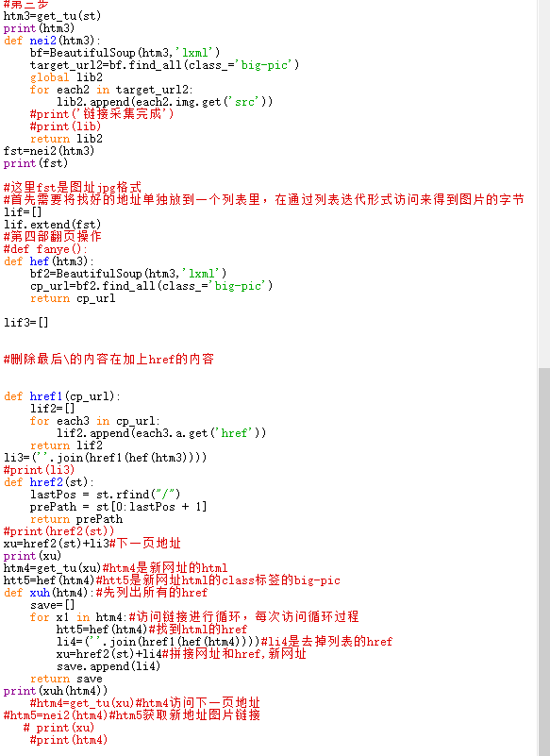Click 'for each3 in cp_url:' line
The width and height of the screenshot is (550, 756).
pyautogui.click(x=95, y=421)
